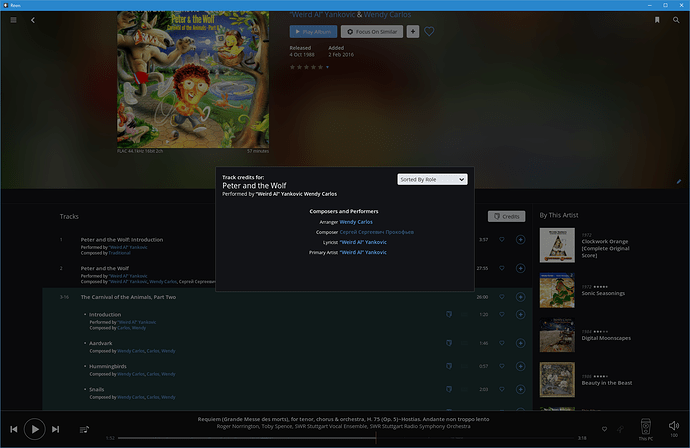
Task: Open the play queue icon
Action: pos(84,430)
